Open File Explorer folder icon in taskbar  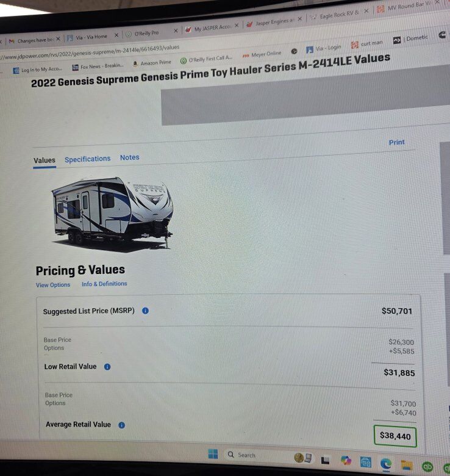[406, 465]
